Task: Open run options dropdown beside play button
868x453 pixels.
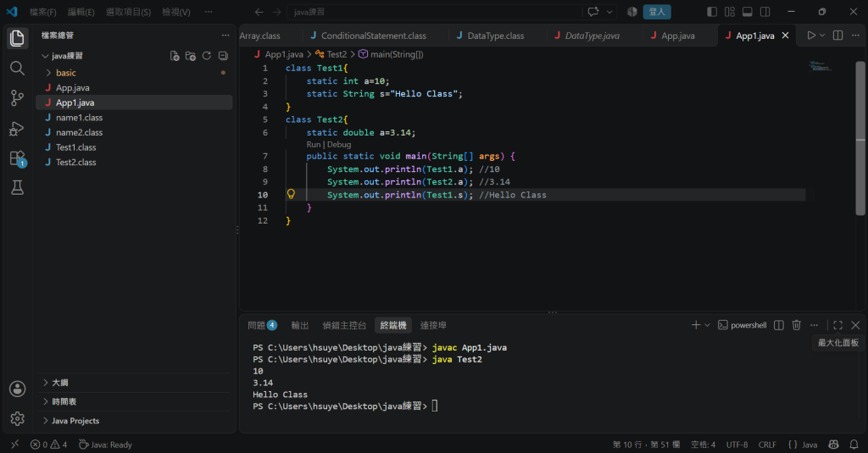Action: click(822, 36)
